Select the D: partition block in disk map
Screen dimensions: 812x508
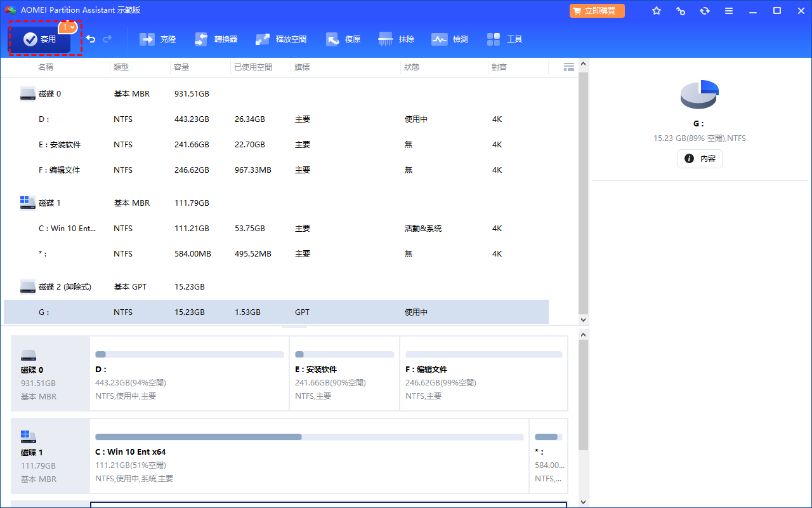[x=189, y=373]
